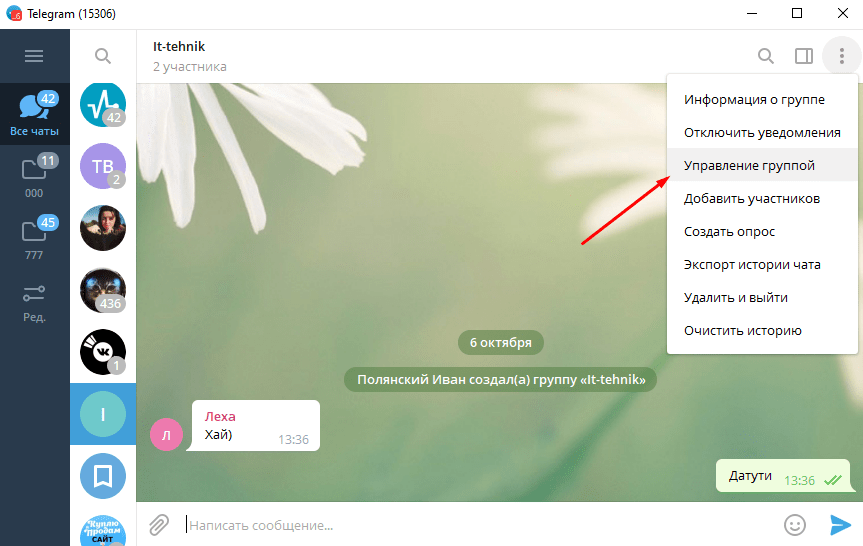This screenshot has width=863, height=546.
Task: Attach a file with paperclip icon
Action: click(x=159, y=524)
